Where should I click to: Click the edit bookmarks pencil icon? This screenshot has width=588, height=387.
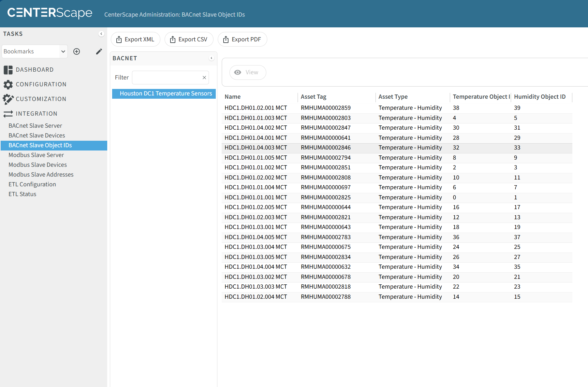pyautogui.click(x=99, y=51)
